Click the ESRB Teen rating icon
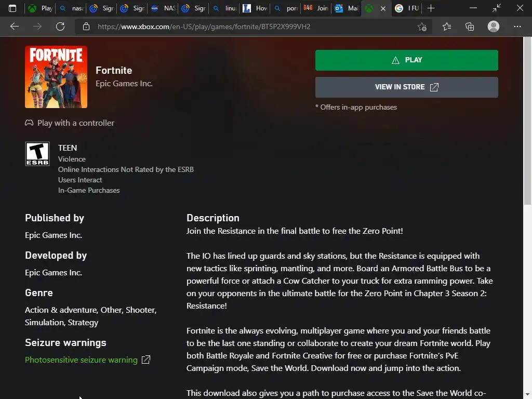This screenshot has width=532, height=399. 37,154
